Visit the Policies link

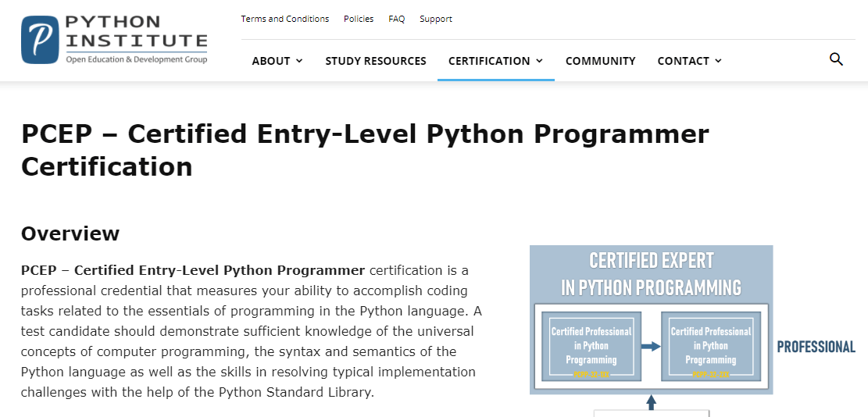[359, 19]
